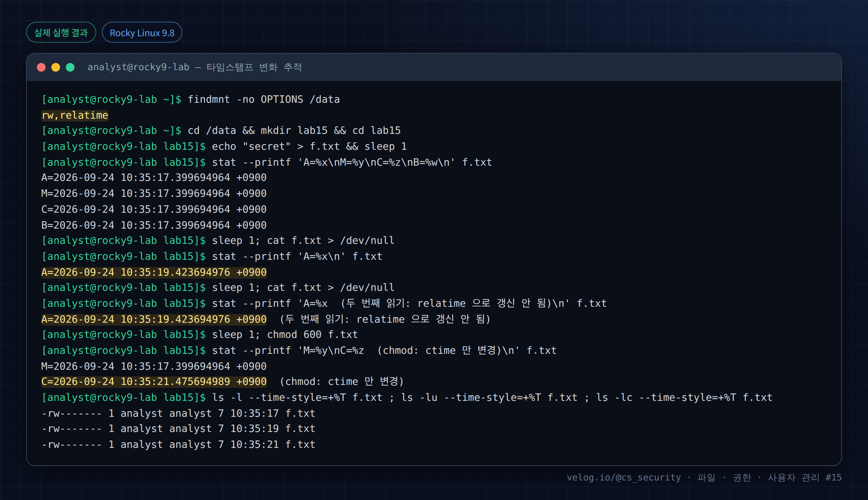The width and height of the screenshot is (868, 500).
Task: Click the first 'M=2026-09-24 10:35:17.399694964' line under A=
Action: click(x=154, y=193)
